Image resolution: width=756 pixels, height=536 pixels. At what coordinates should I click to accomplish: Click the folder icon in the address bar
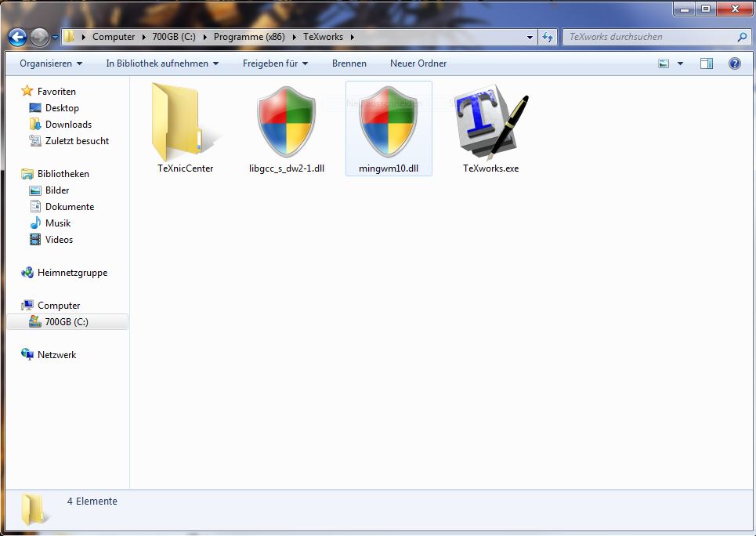pos(70,37)
